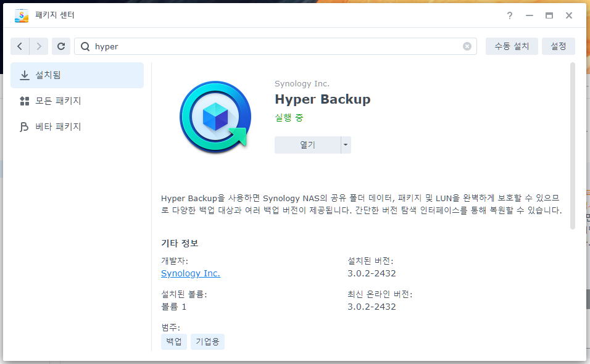Follow the Synology Inc. developer link
The image size is (590, 364).
(x=191, y=273)
